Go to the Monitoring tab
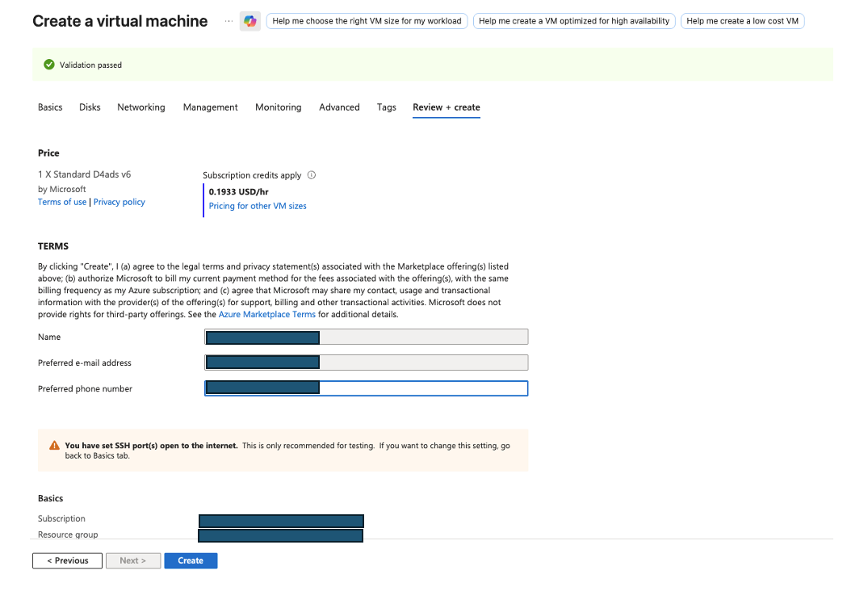Screen dimensions: 868x591 (279, 107)
